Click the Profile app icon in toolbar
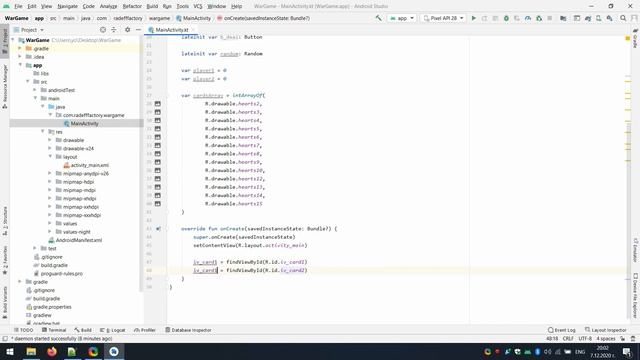Image resolution: width=640 pixels, height=360 pixels. click(528, 18)
